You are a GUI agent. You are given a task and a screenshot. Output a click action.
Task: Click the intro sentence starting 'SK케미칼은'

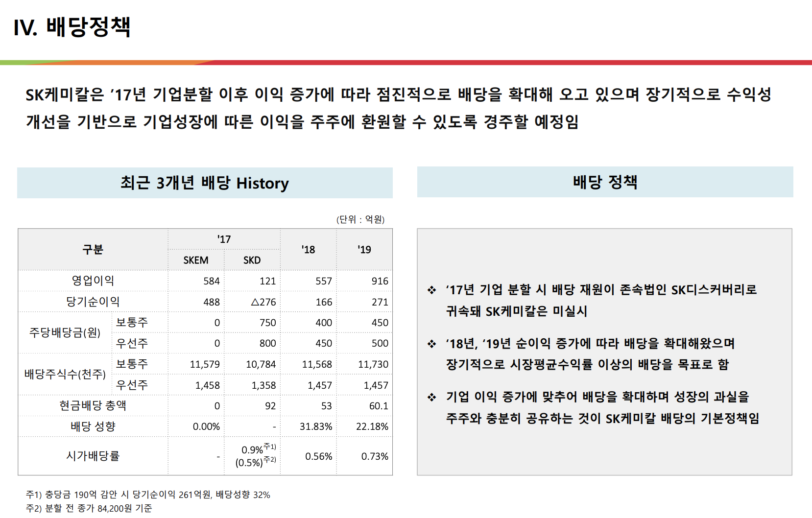(398, 94)
